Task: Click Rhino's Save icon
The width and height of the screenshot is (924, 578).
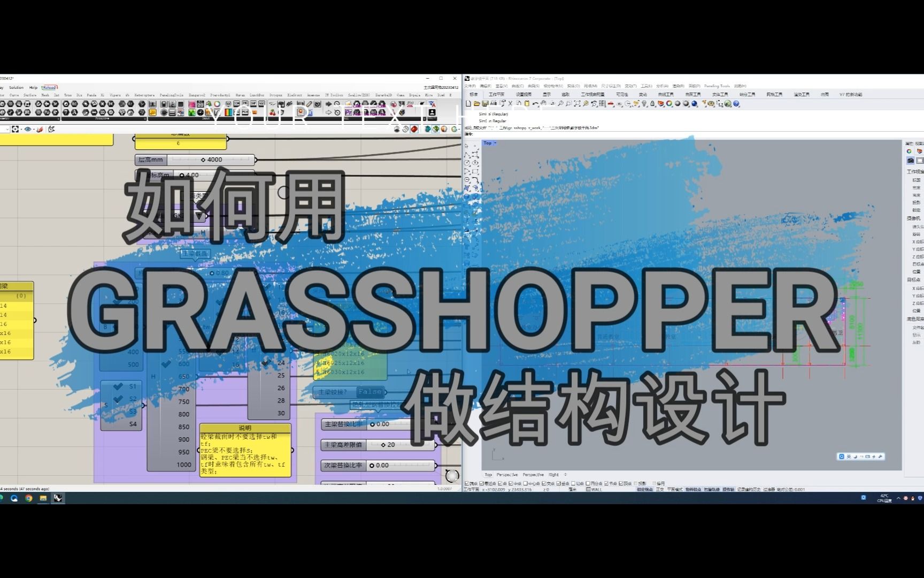Action: click(484, 104)
